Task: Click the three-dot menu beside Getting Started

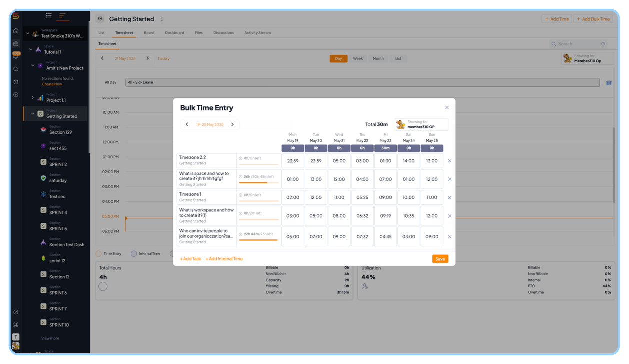Action: (162, 19)
